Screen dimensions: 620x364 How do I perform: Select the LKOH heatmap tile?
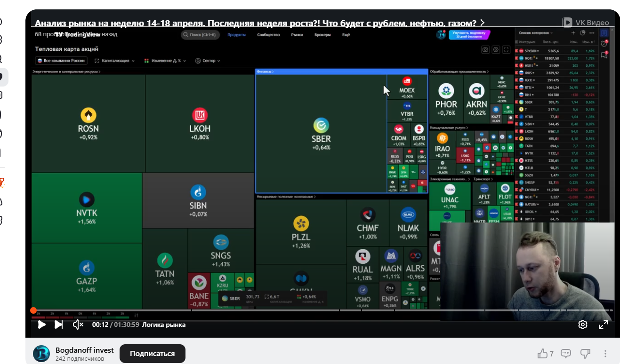(x=200, y=123)
